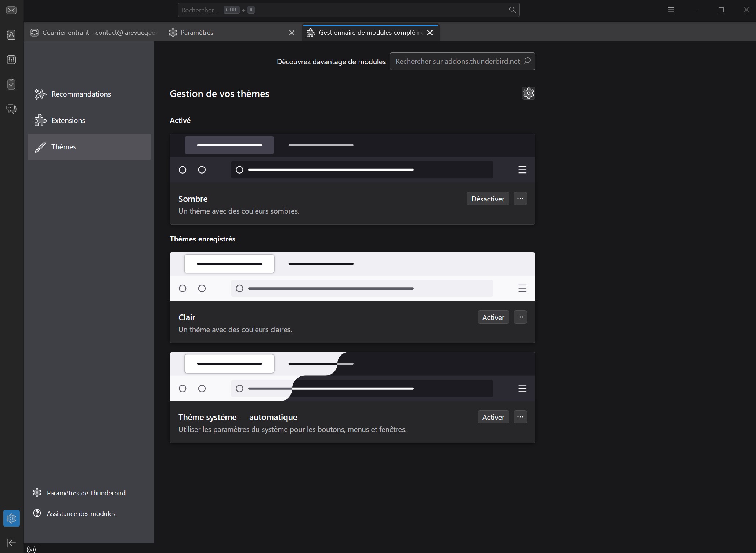Open the Tasks sidebar icon
The image size is (756, 553).
11,84
